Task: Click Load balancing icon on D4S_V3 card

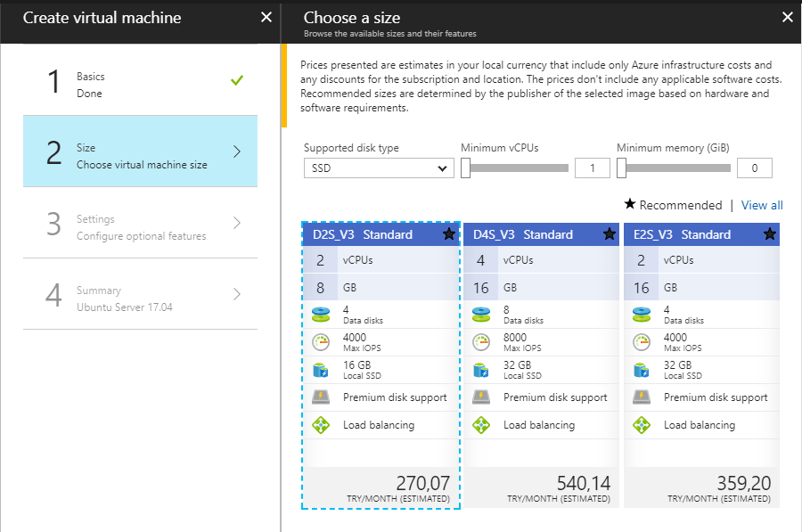Action: 481,424
